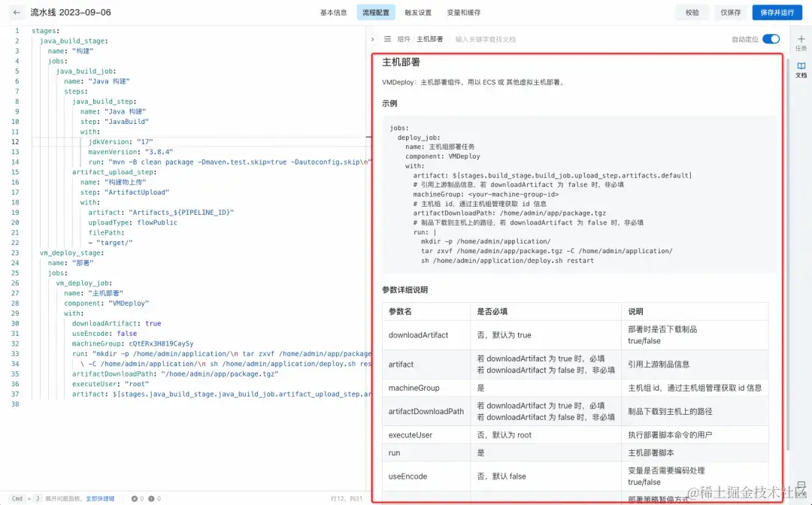This screenshot has height=505, width=812.
Task: Add a task with the 任务 plus icon
Action: 801,42
